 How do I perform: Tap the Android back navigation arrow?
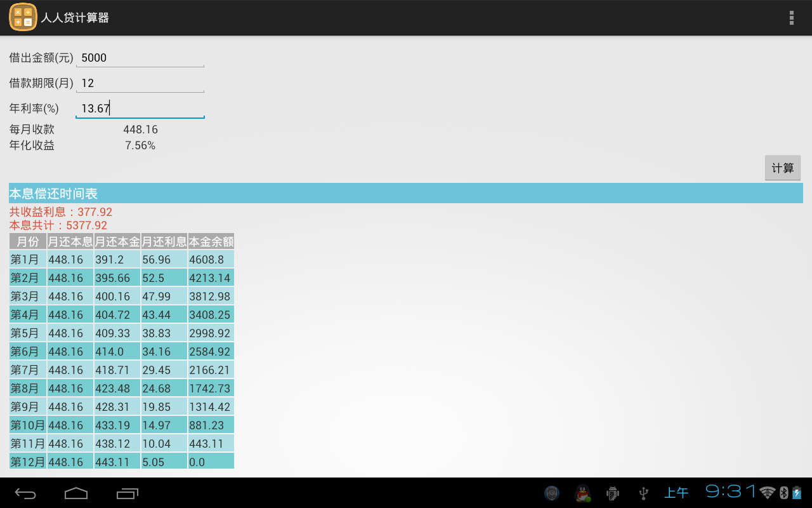pyautogui.click(x=26, y=493)
